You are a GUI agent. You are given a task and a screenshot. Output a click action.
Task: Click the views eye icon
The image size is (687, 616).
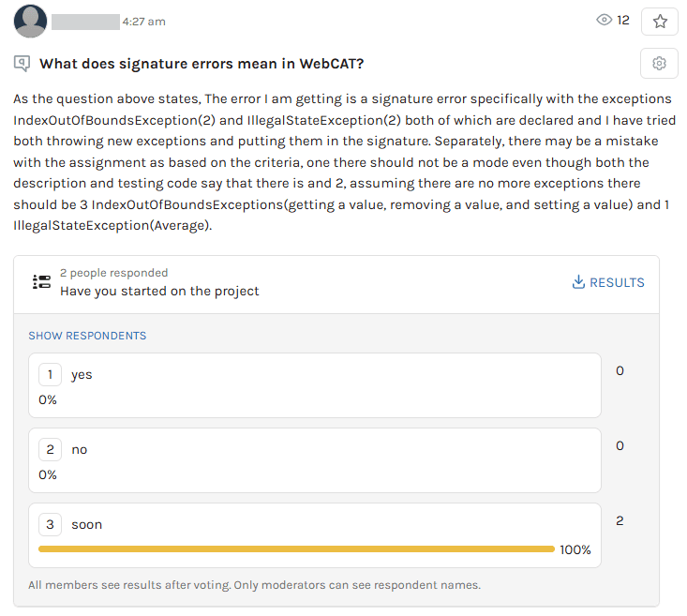pyautogui.click(x=604, y=20)
